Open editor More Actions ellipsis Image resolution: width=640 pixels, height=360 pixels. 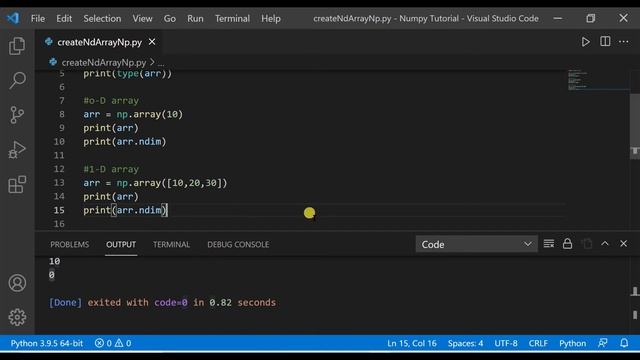coord(623,42)
